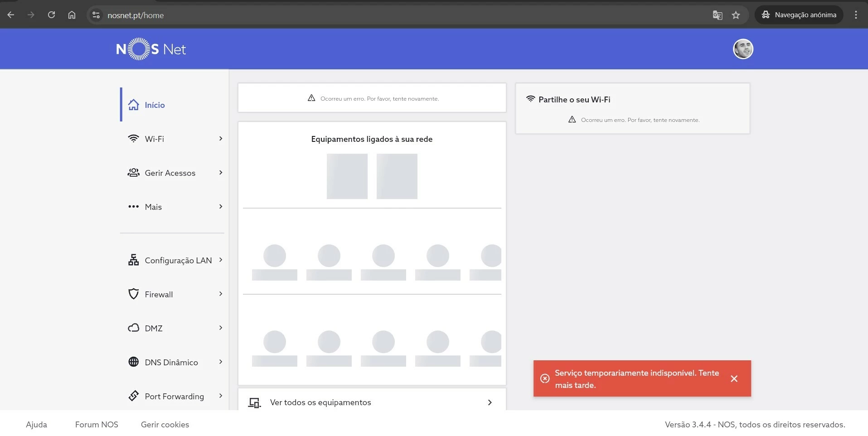Click the Mais three-dots icon
The height and width of the screenshot is (436, 868).
click(133, 207)
